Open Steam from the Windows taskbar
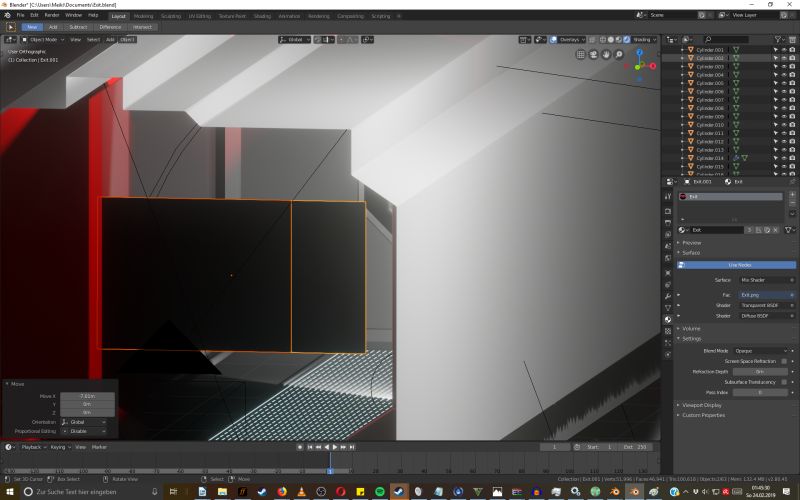Viewport: 800px width, 500px height. 399,492
